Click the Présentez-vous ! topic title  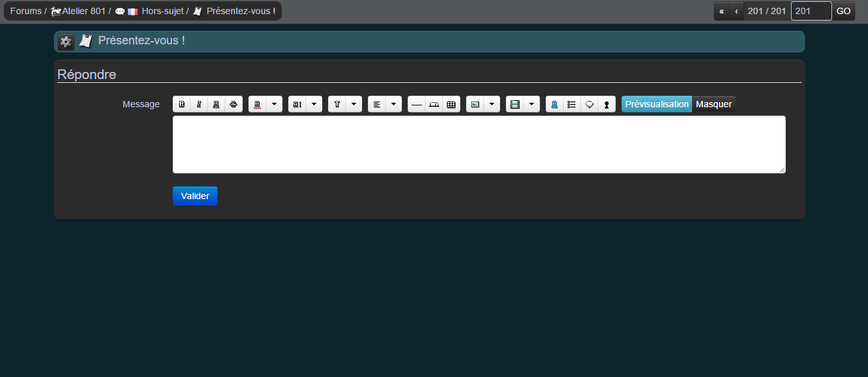point(141,41)
